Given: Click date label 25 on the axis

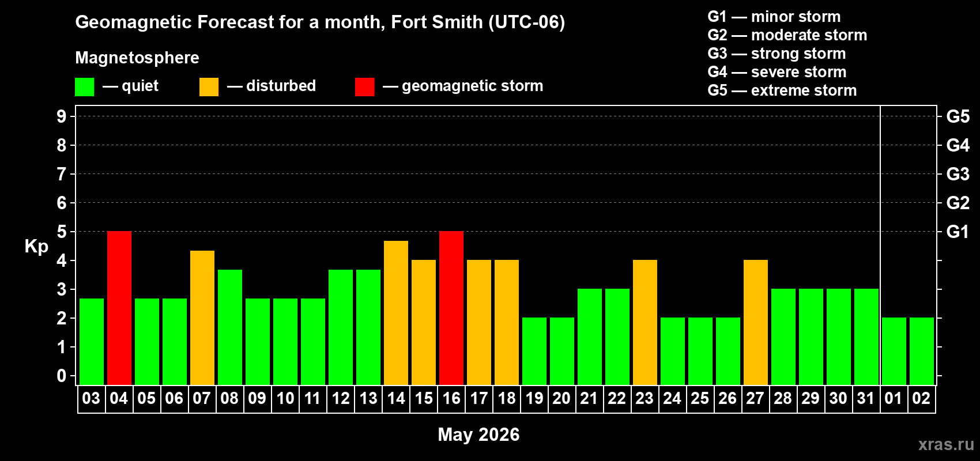Looking at the screenshot, I should (x=700, y=399).
